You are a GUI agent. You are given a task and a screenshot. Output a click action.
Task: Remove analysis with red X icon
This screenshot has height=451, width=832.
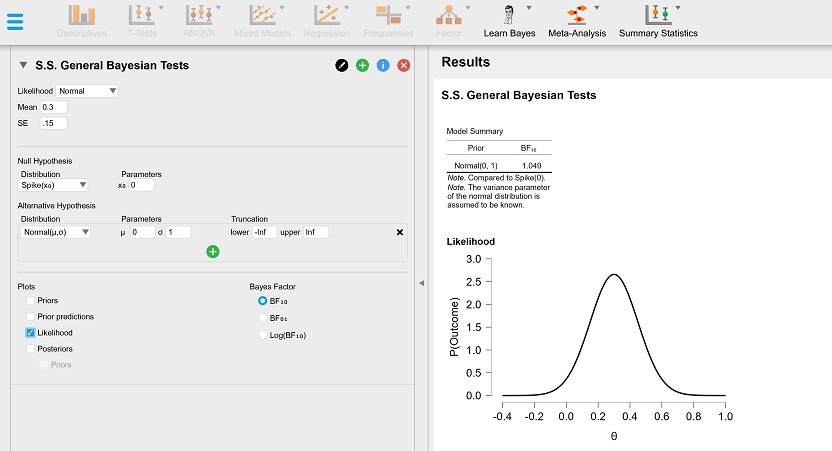pos(404,65)
